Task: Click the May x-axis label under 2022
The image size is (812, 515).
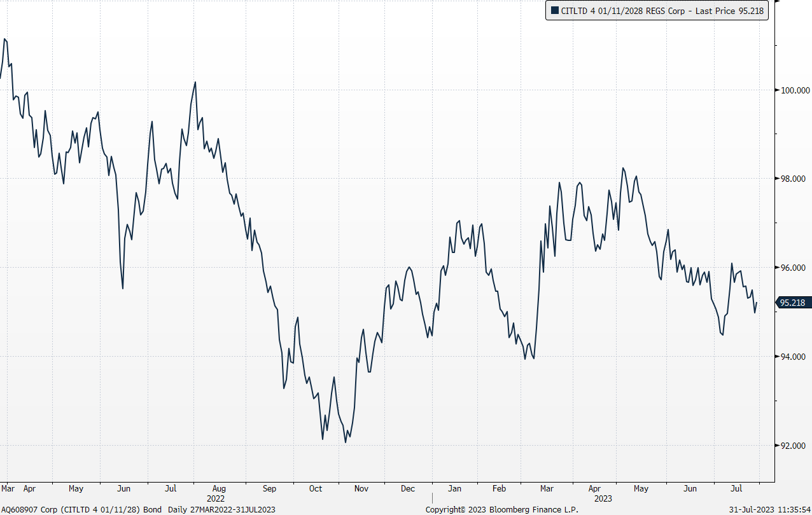Action: (x=76, y=489)
